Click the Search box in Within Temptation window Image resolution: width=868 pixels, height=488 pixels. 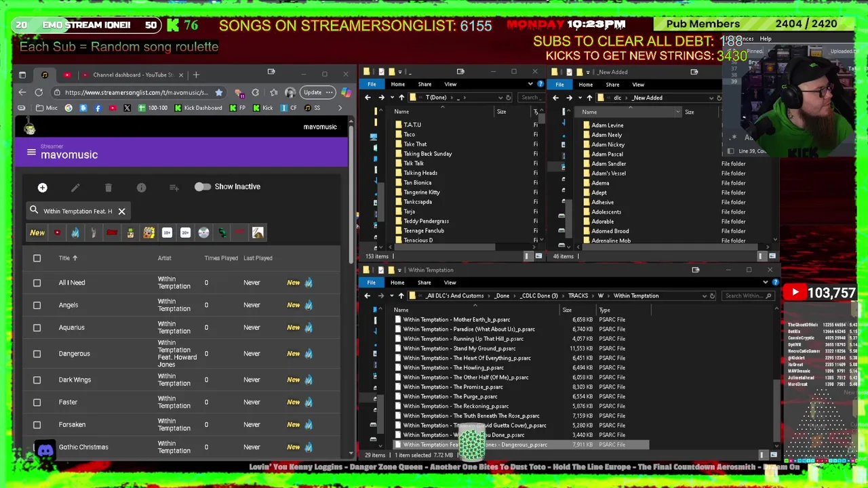(748, 296)
